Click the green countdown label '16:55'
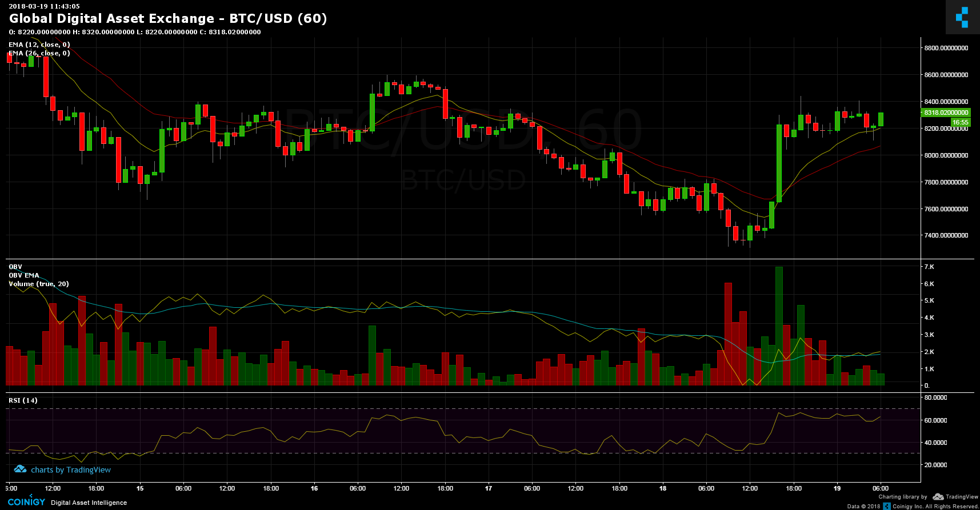The image size is (980, 510). coord(961,122)
